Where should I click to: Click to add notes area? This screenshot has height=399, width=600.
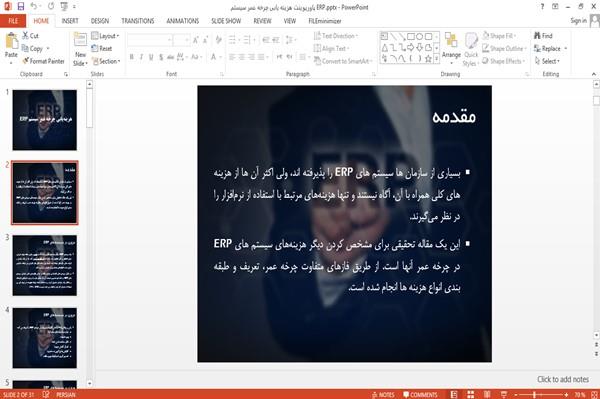(x=562, y=379)
